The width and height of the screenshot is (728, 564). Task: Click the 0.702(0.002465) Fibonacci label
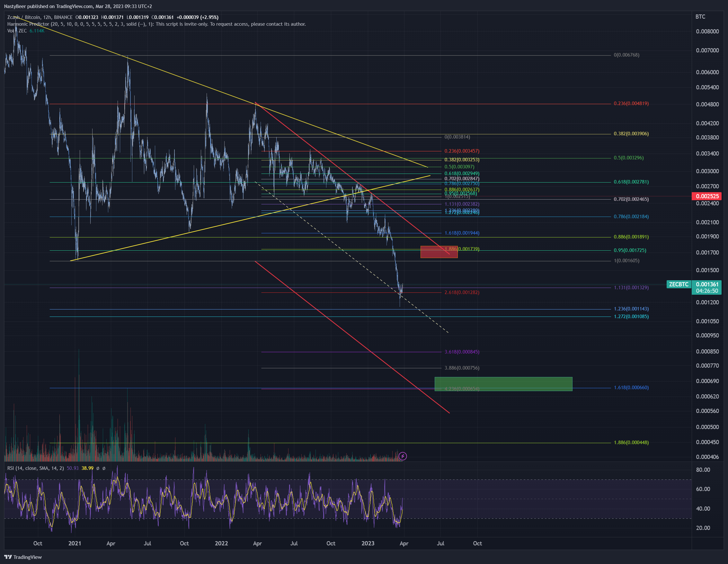pyautogui.click(x=631, y=200)
